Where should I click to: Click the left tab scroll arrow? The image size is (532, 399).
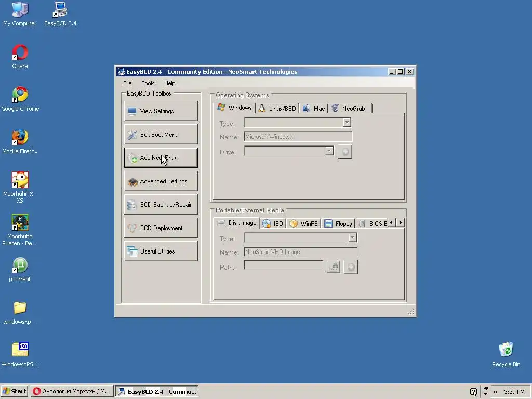[x=391, y=223]
